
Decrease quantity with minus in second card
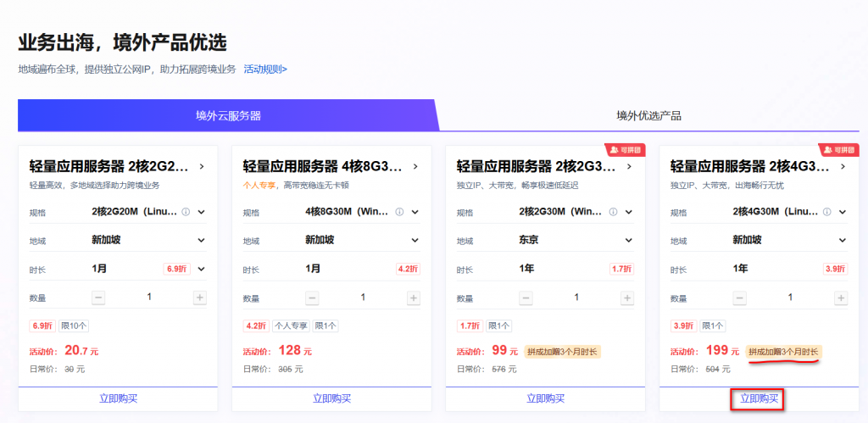312,298
